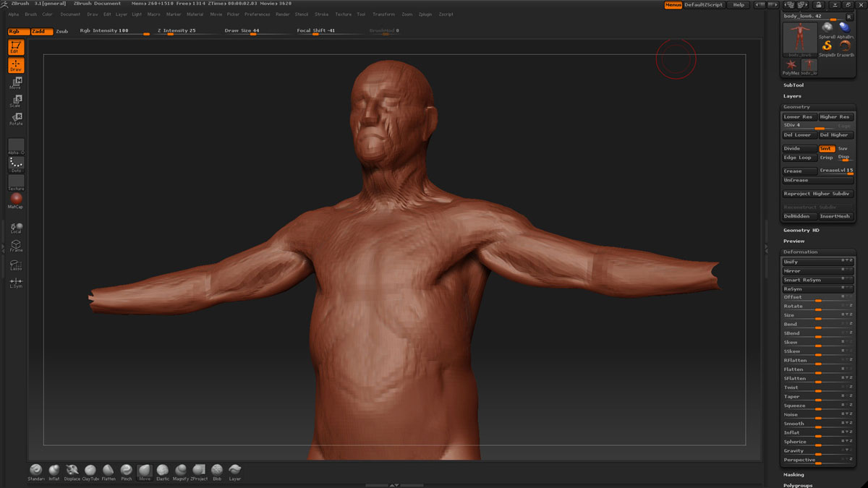Expand the SubTool panel
Screen dimensions: 868x488
(x=793, y=85)
